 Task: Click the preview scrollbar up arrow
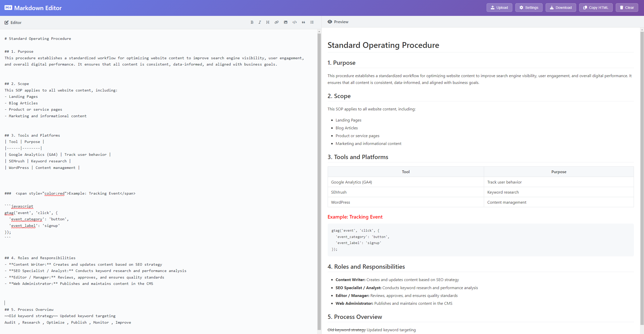(x=642, y=30)
